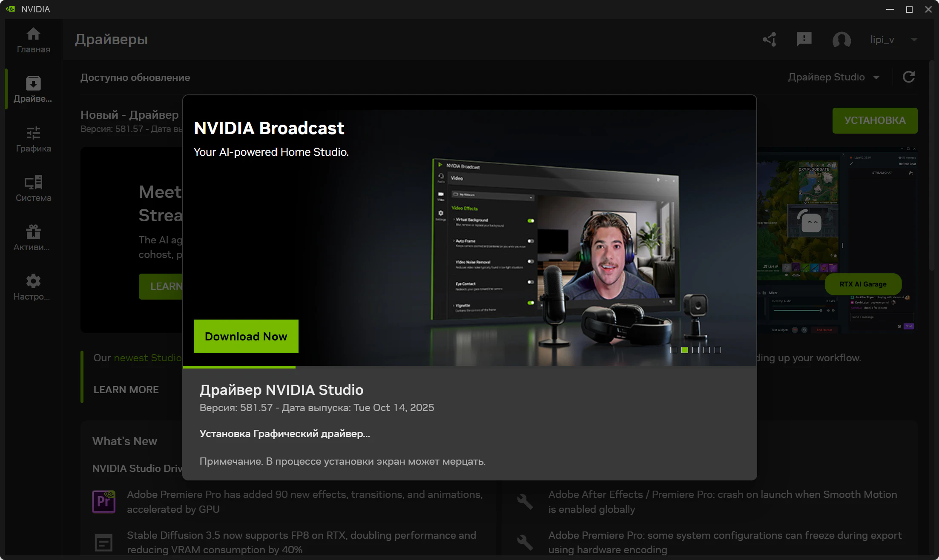
Task: Open the lipi_v account dropdown arrow
Action: pyautogui.click(x=914, y=40)
